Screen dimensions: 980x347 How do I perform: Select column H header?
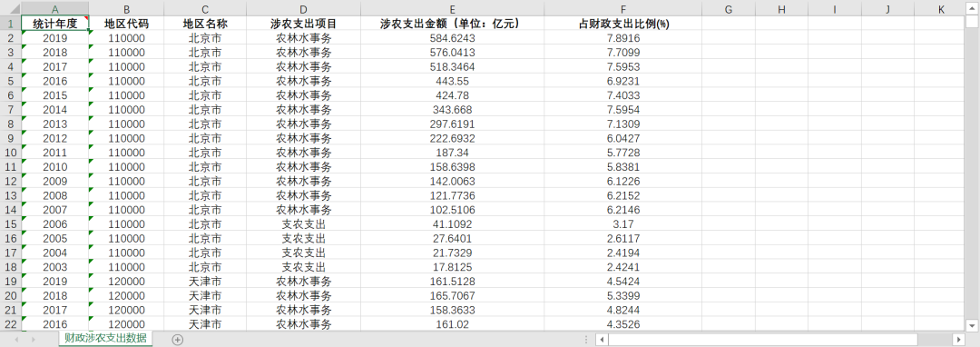(x=782, y=9)
